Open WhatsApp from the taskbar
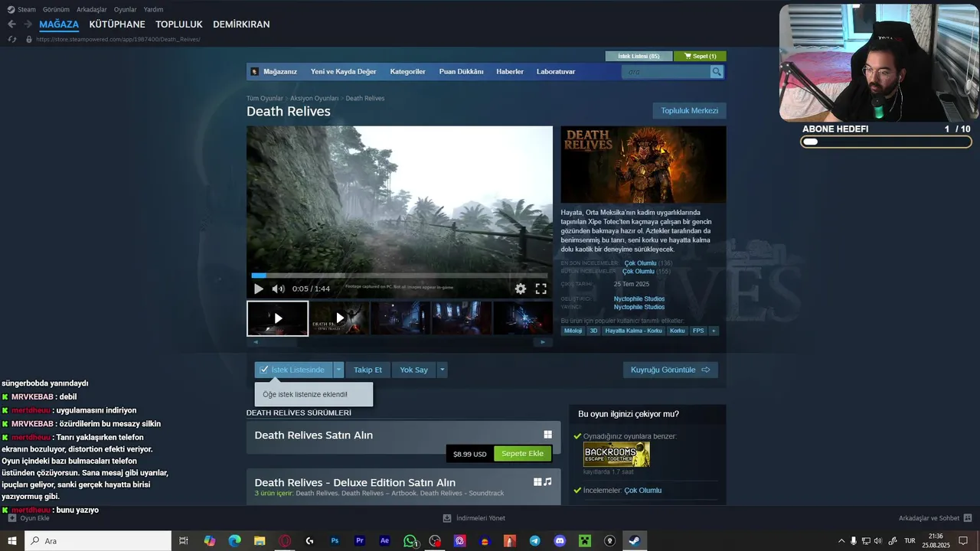This screenshot has width=980, height=551. pos(410,541)
